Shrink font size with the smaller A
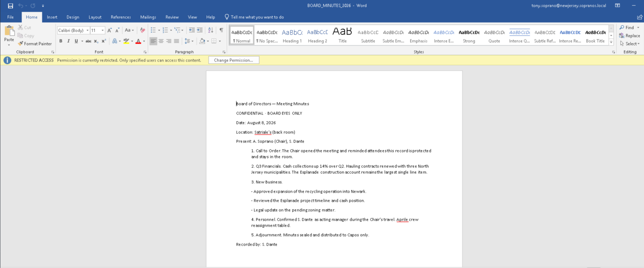644x268 pixels. pyautogui.click(x=117, y=30)
